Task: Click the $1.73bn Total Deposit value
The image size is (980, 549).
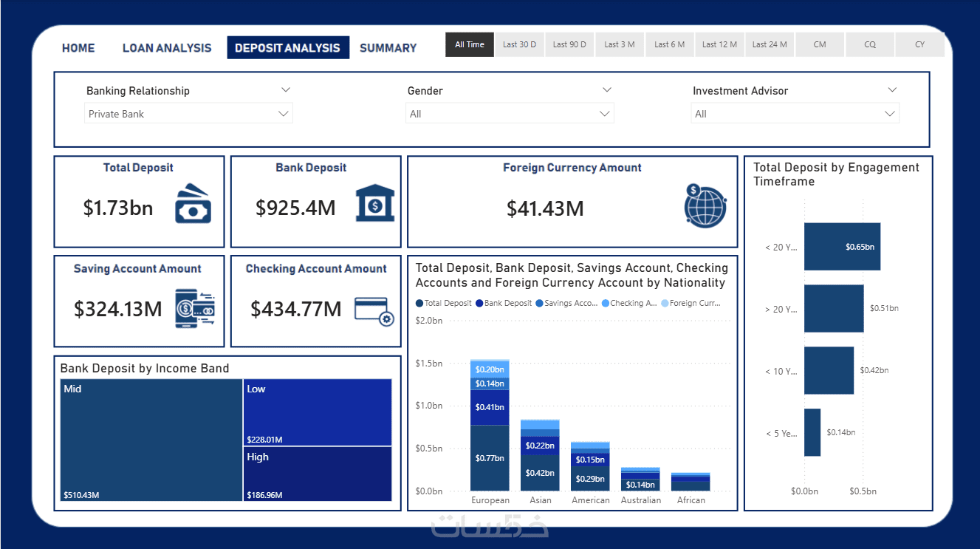Action: 118,208
